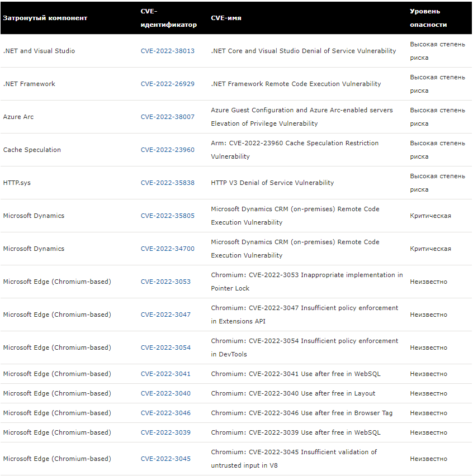Click the 'CVE-идентификатор' column header
The height and width of the screenshot is (476, 473).
pos(169,18)
